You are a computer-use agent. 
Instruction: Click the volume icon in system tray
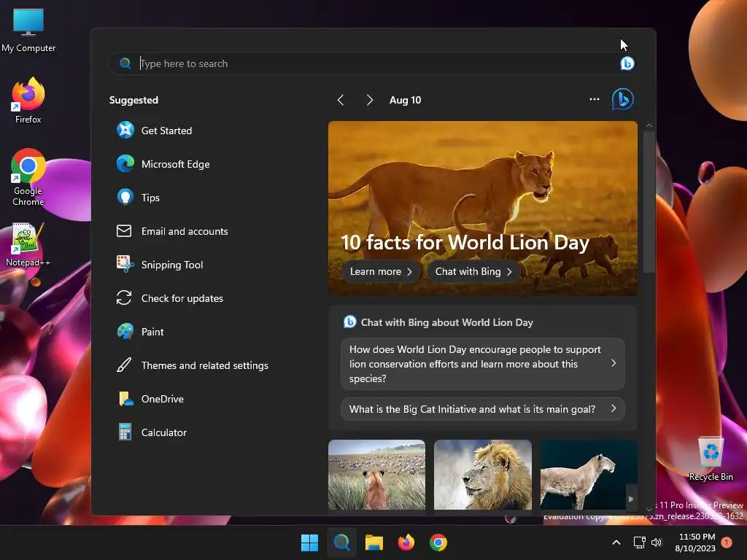[x=657, y=542]
